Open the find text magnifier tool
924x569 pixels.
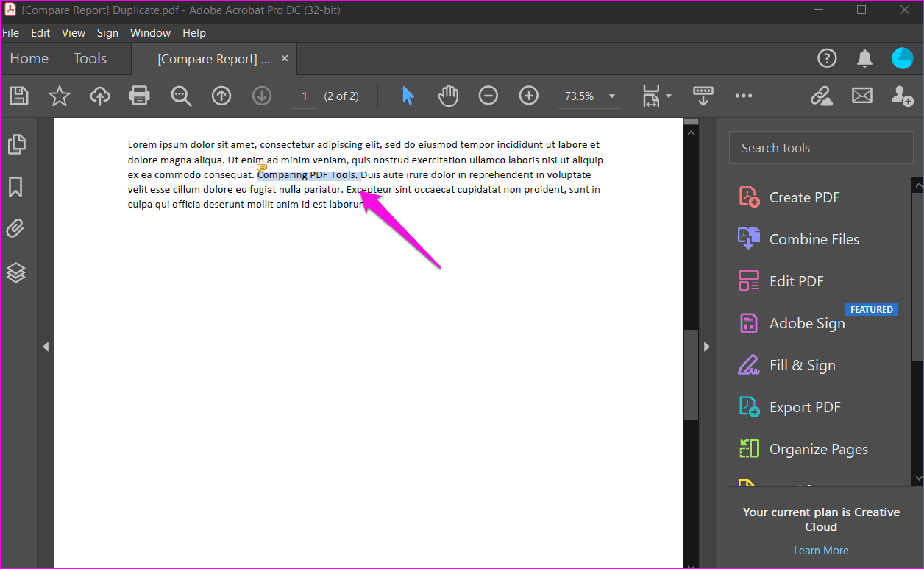tap(181, 96)
